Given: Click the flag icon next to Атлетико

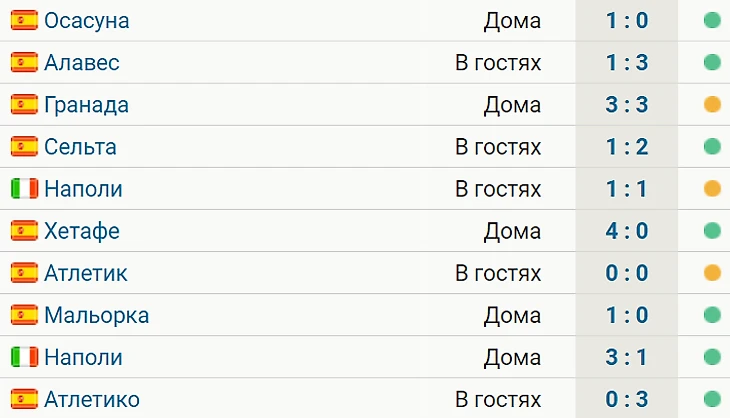Looking at the screenshot, I should [24, 400].
